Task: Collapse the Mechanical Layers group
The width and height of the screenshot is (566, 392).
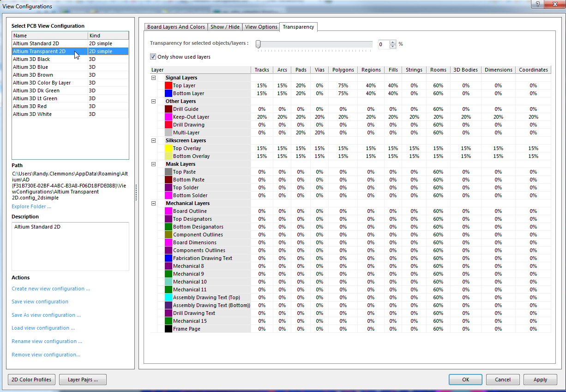Action: point(153,203)
